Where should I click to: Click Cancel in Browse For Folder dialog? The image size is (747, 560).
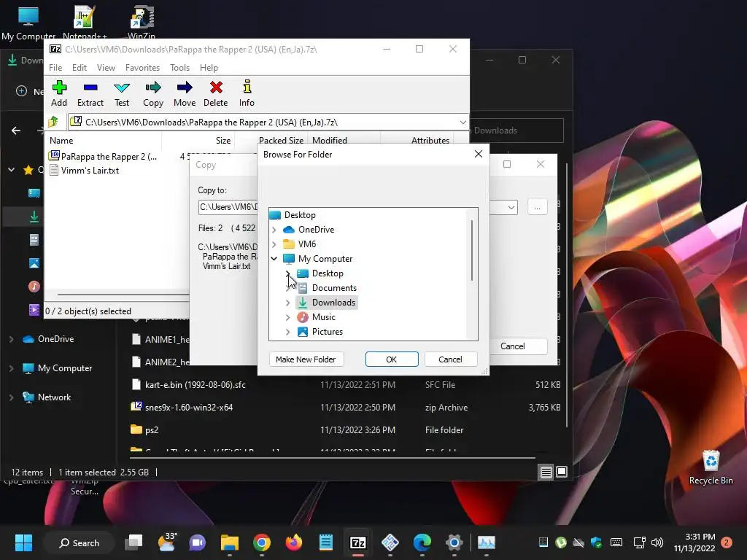(450, 359)
